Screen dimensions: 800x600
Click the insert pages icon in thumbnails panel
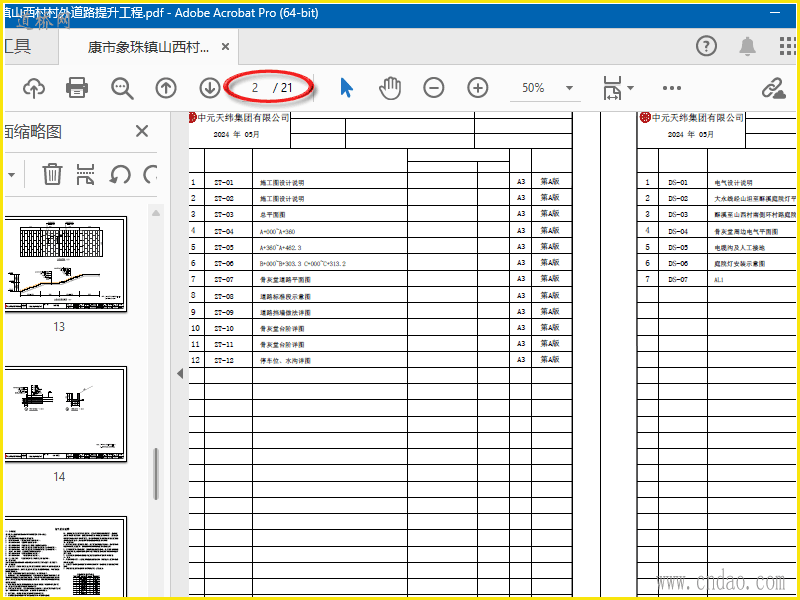[85, 174]
